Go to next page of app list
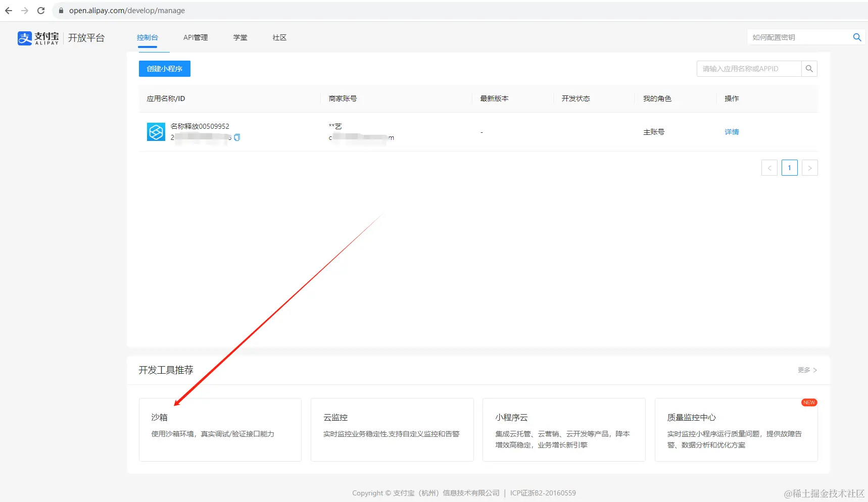 click(810, 168)
